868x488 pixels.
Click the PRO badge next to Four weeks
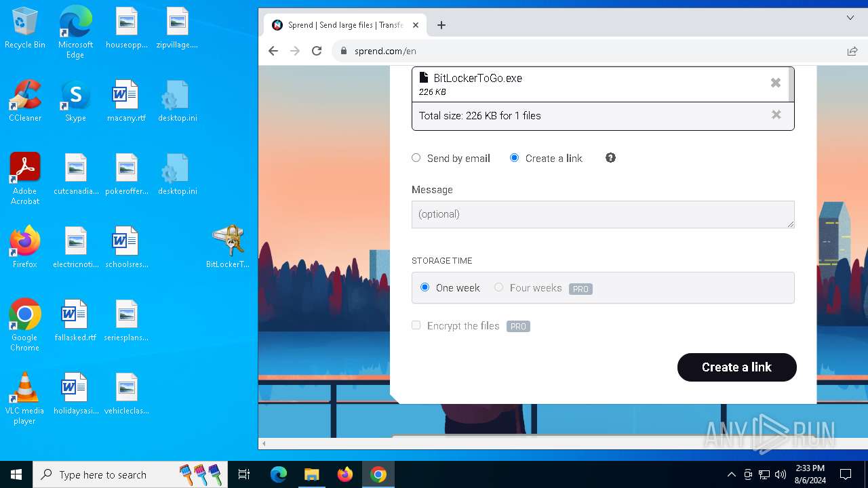(580, 289)
